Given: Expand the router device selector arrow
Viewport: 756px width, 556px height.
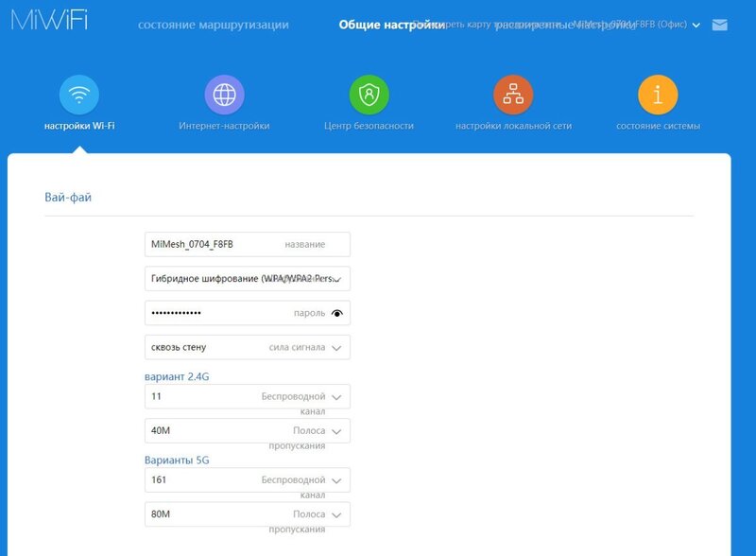Looking at the screenshot, I should (696, 26).
